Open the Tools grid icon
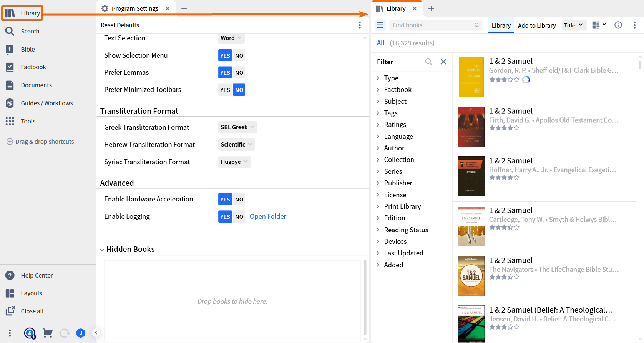 pyautogui.click(x=10, y=121)
